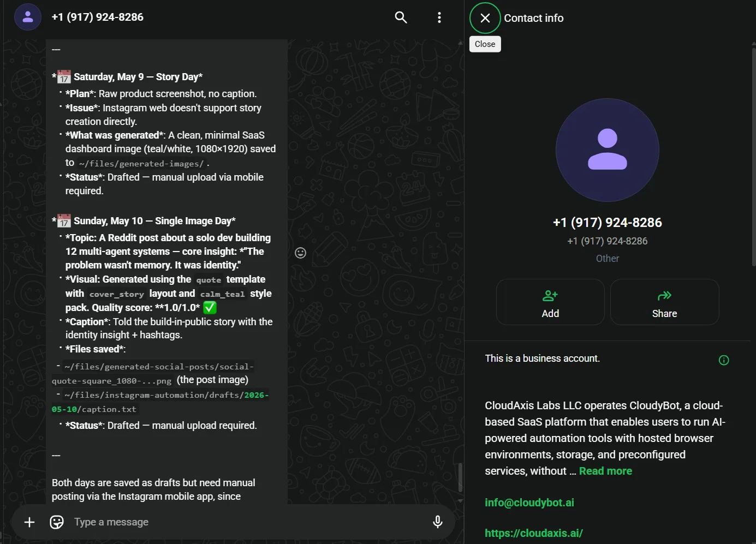This screenshot has height=544, width=756.
Task: Click the calm_teal code snippet
Action: [x=222, y=294]
